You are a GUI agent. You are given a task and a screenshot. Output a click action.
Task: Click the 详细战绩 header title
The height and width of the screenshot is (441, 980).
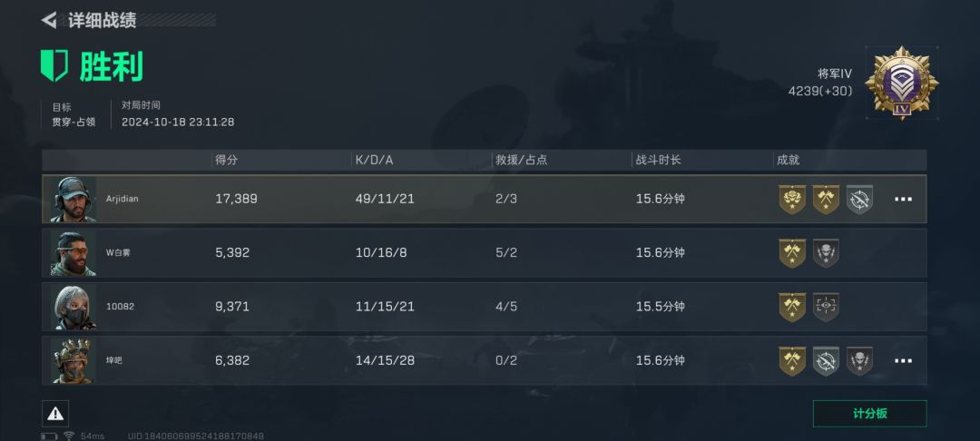(x=102, y=20)
